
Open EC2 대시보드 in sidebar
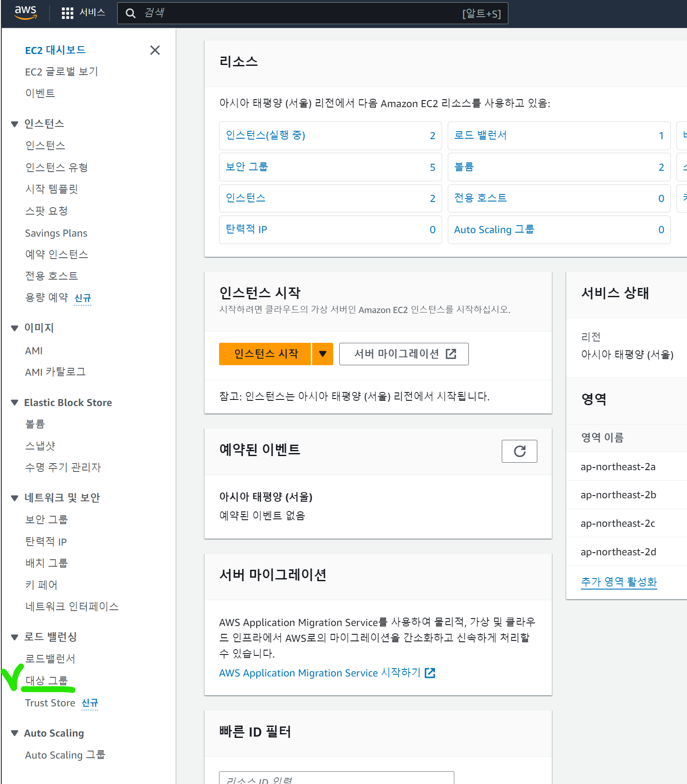(x=55, y=50)
